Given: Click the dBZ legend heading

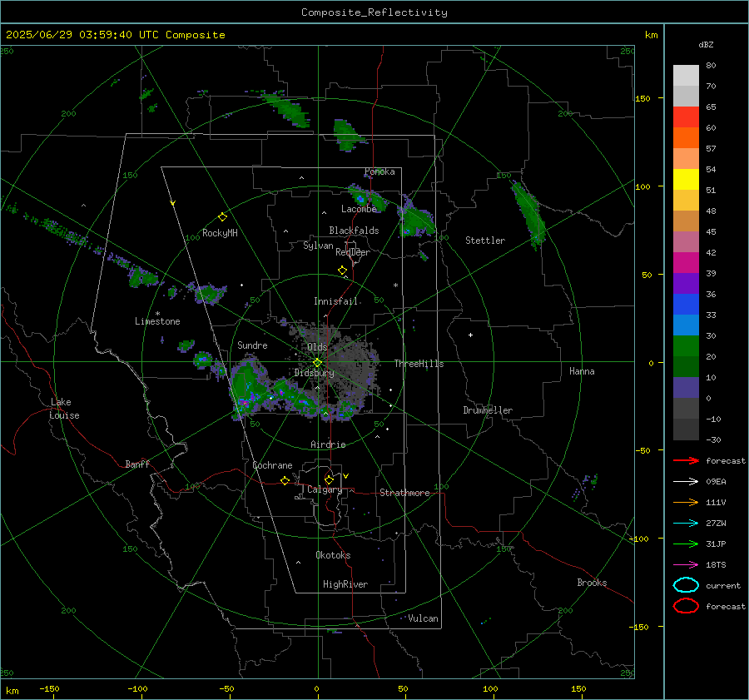Looking at the screenshot, I should 706,44.
